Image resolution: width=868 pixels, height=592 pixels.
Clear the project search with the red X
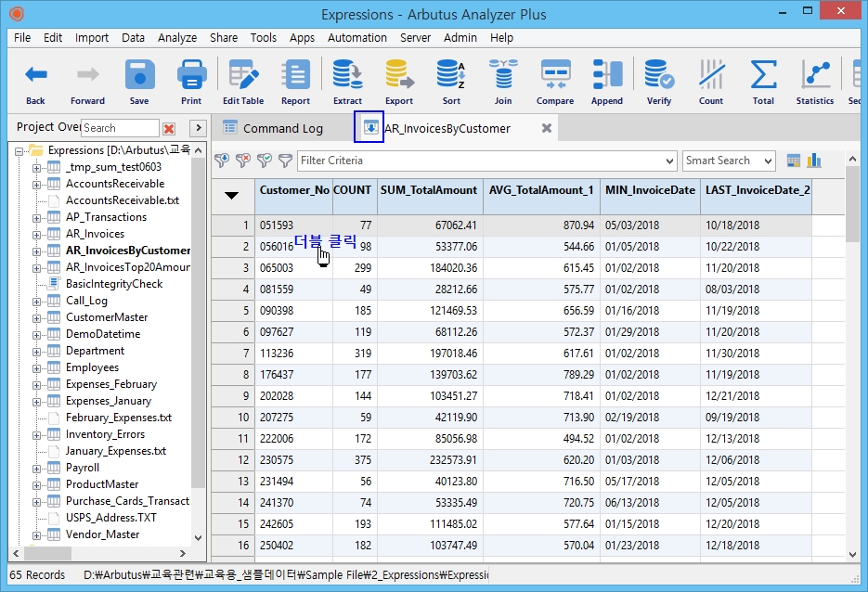(x=169, y=128)
